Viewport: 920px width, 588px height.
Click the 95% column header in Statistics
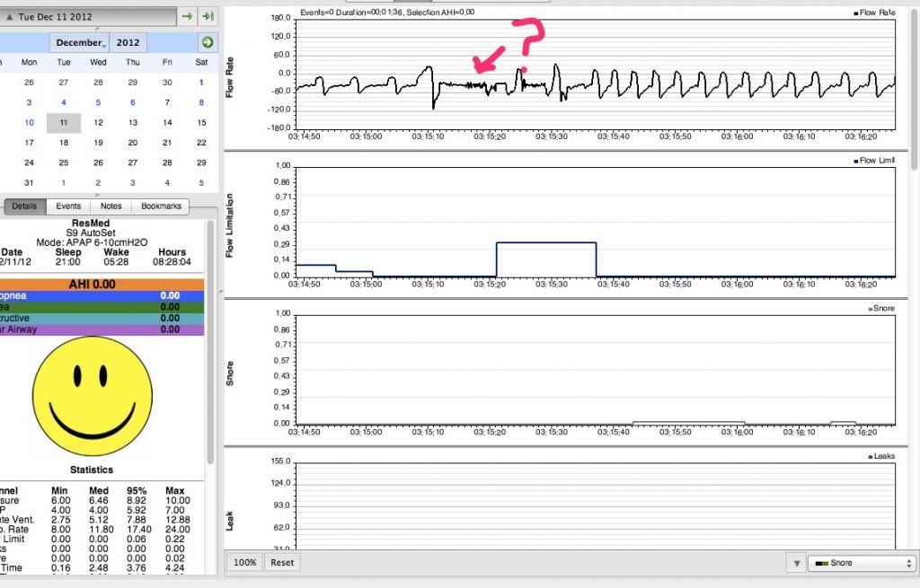(x=137, y=491)
